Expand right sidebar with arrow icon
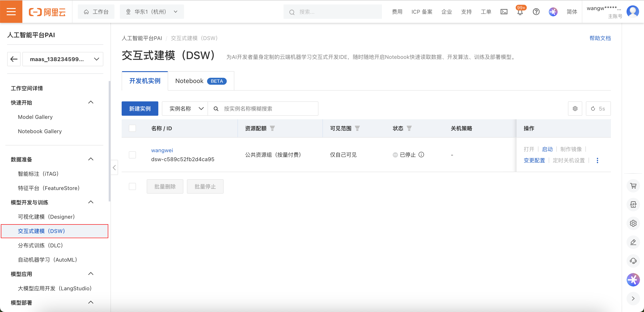 point(633,299)
